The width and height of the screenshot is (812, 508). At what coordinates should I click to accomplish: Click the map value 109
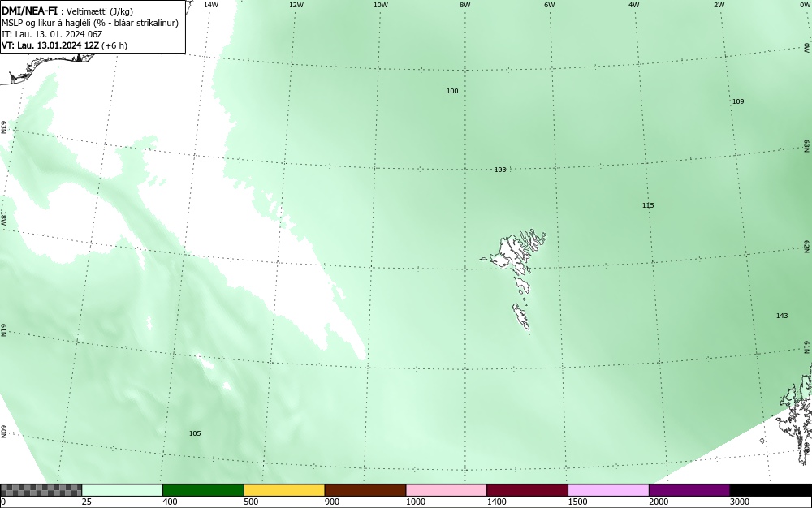pos(738,101)
